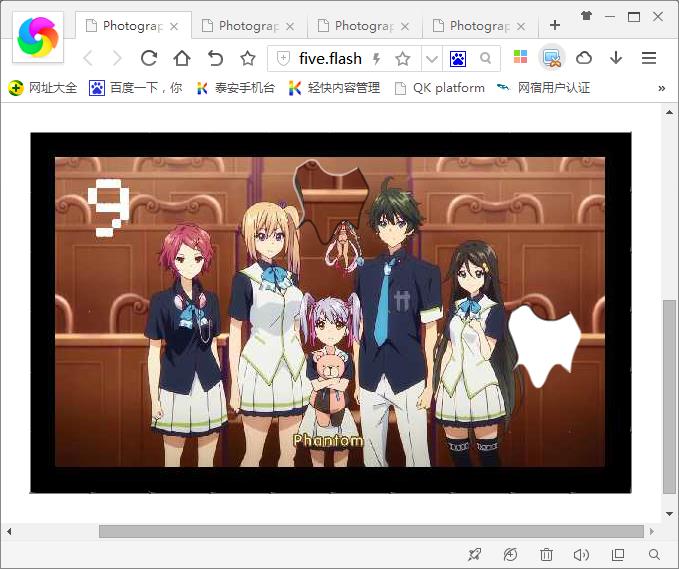The width and height of the screenshot is (679, 569).
Task: Open a new tab with plus button
Action: tap(555, 25)
